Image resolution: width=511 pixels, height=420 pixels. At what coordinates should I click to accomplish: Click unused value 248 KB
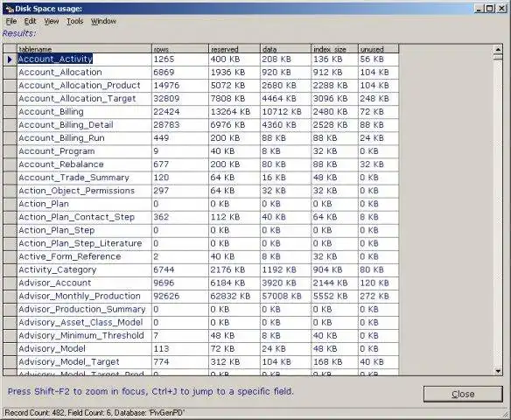tap(374, 99)
